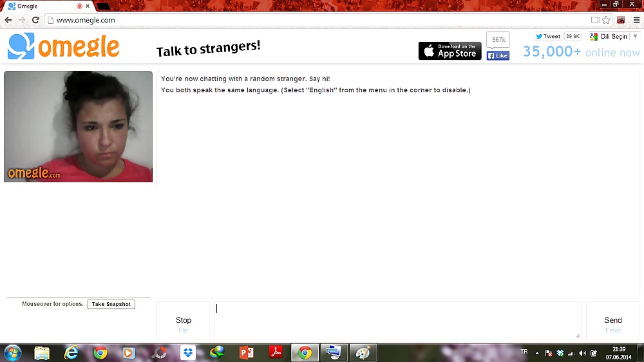Launch Internet Explorer from taskbar
Viewport: 644px width, 362px height.
click(x=71, y=353)
